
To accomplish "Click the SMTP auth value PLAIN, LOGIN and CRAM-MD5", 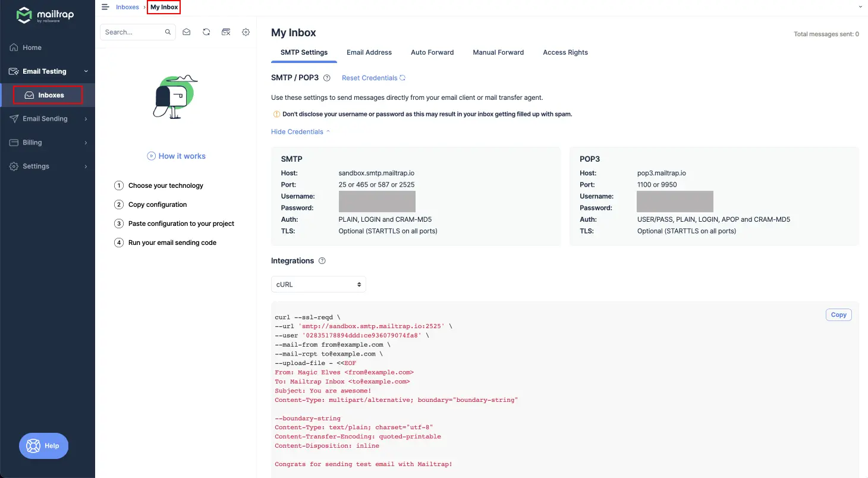I will 385,219.
